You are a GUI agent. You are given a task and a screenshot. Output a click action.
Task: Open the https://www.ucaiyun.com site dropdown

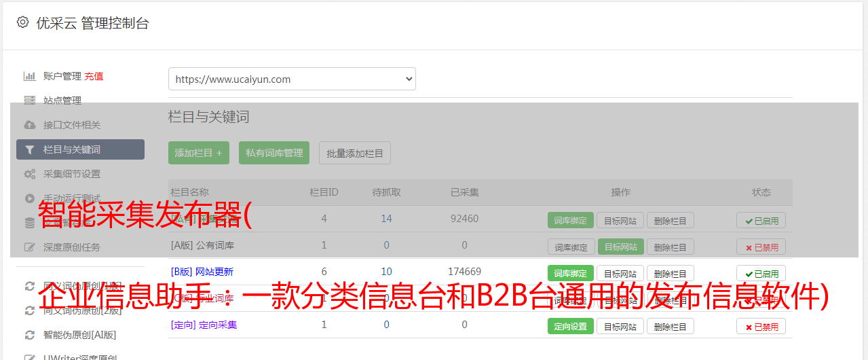tap(292, 79)
